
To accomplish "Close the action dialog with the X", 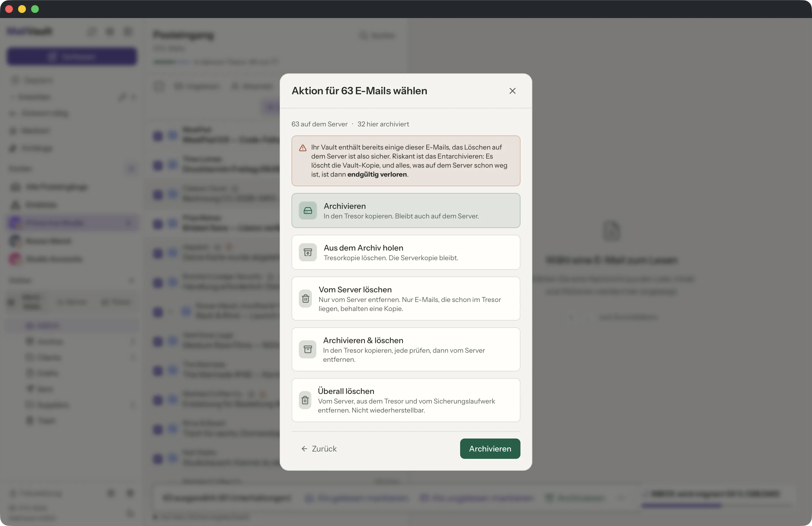I will 512,91.
